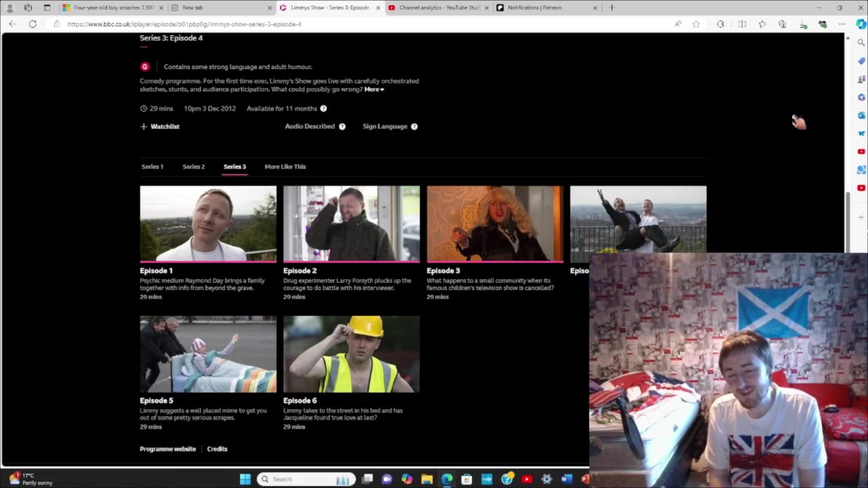Add programme to Watchlist

coord(160,127)
